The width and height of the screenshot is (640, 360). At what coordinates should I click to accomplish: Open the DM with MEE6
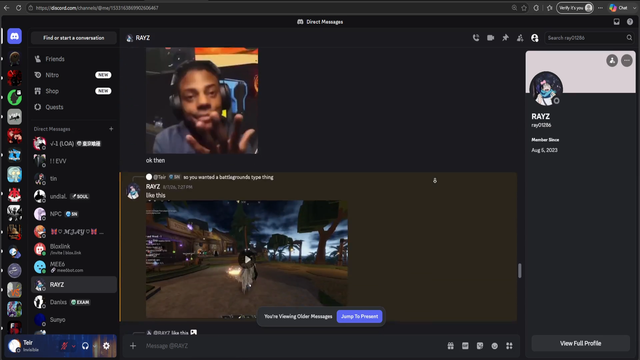click(74, 267)
